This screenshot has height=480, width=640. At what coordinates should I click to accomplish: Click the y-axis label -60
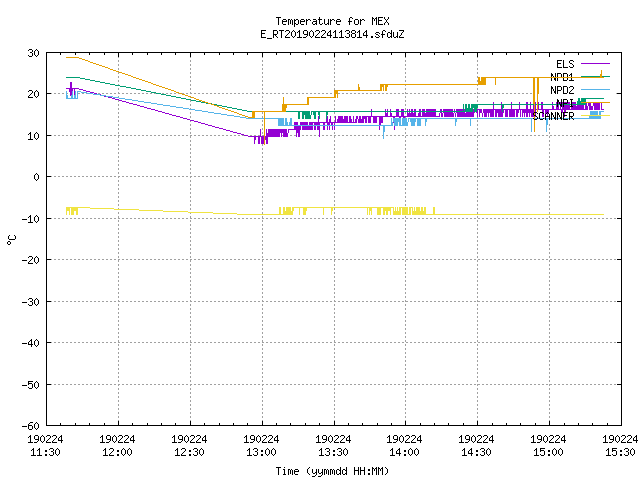click(31, 426)
